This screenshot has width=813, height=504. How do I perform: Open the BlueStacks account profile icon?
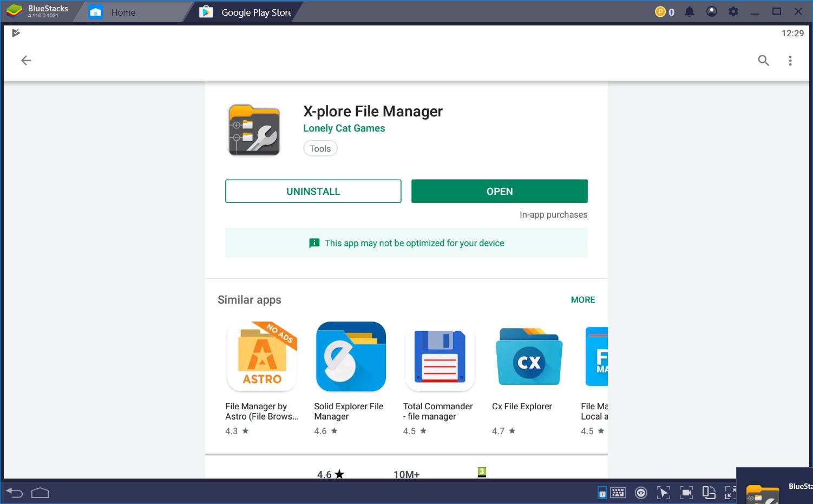tap(711, 12)
